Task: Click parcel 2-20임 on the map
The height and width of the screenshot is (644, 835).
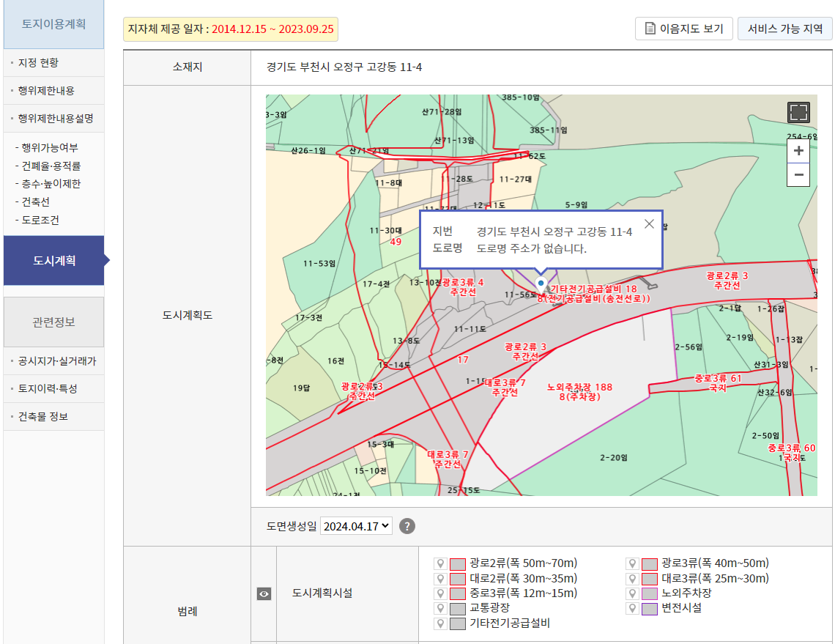Action: click(x=614, y=458)
